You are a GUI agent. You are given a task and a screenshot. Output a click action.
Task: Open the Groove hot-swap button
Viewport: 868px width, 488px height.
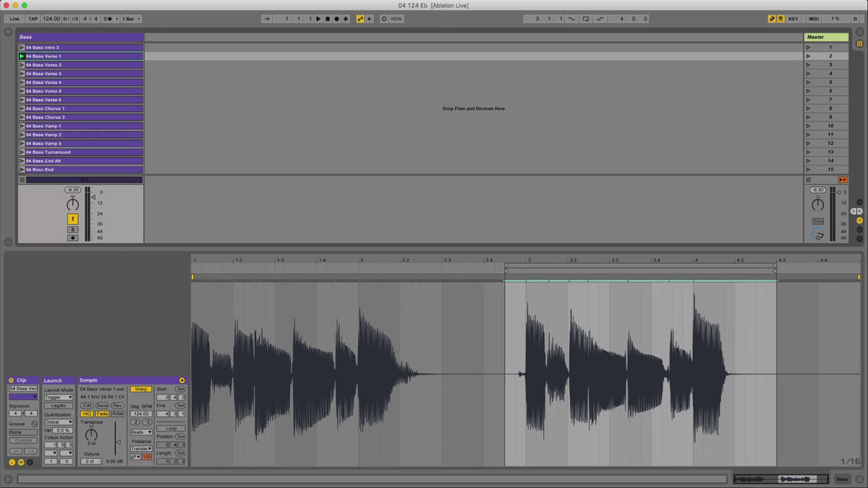[x=34, y=424]
